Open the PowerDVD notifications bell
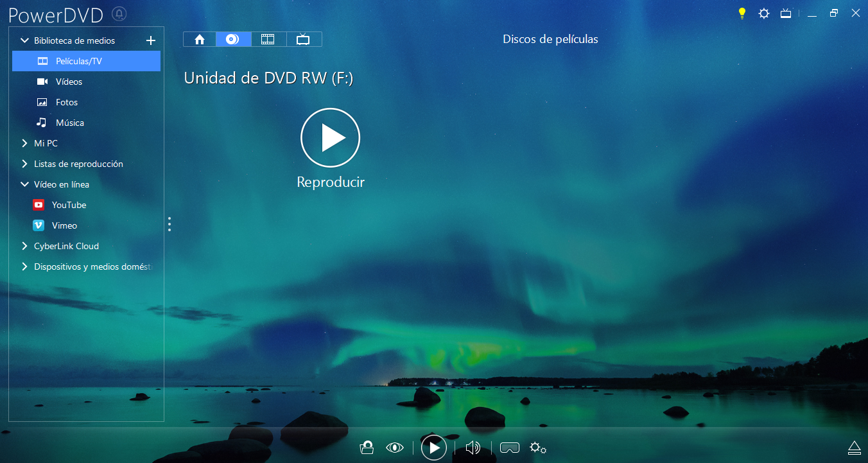The image size is (868, 463). coord(119,14)
